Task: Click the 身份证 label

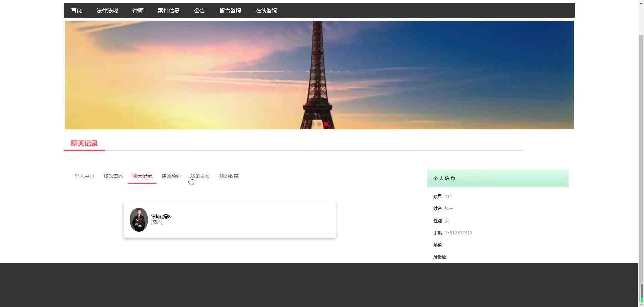Action: [439, 257]
